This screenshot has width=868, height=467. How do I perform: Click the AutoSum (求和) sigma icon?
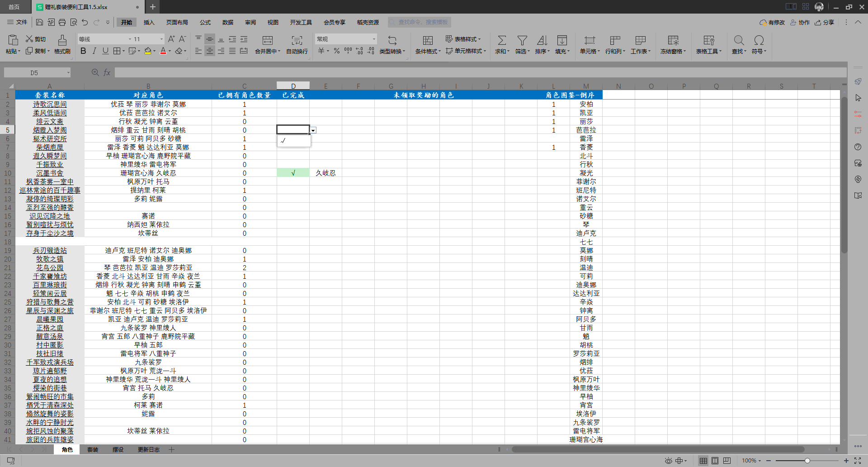coord(502,40)
